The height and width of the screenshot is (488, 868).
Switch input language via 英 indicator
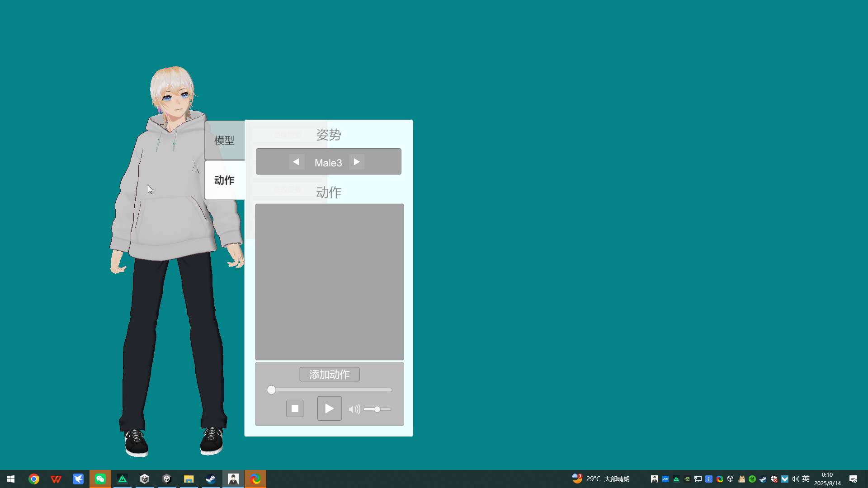coord(807,479)
